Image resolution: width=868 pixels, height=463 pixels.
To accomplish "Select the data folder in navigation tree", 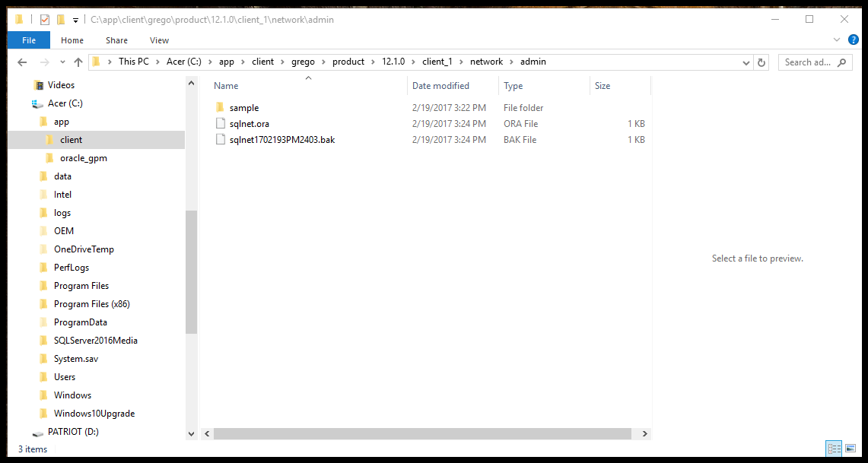I will pos(62,176).
